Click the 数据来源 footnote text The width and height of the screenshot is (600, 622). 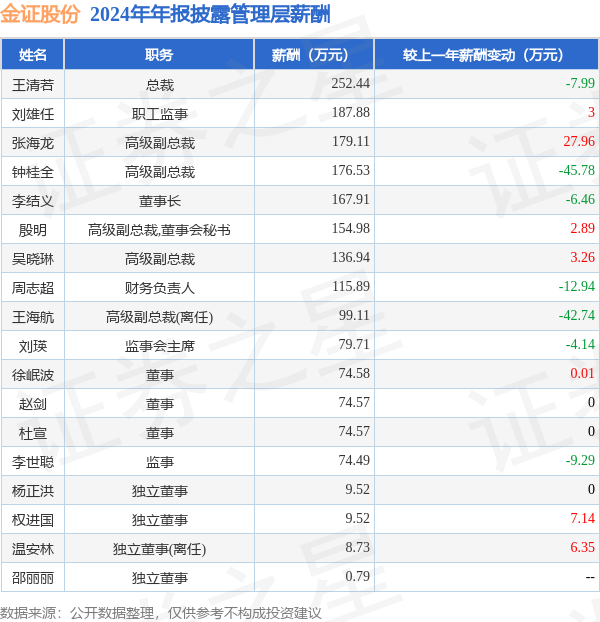coord(161,614)
